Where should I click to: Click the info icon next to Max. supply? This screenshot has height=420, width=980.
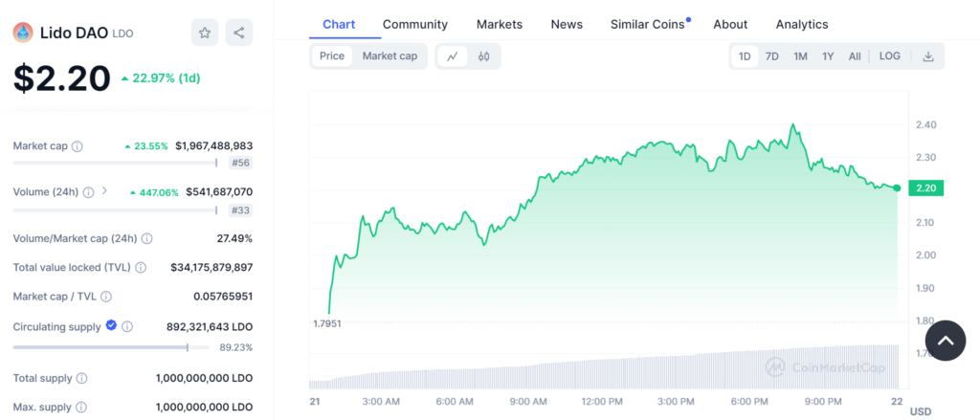coord(80,407)
